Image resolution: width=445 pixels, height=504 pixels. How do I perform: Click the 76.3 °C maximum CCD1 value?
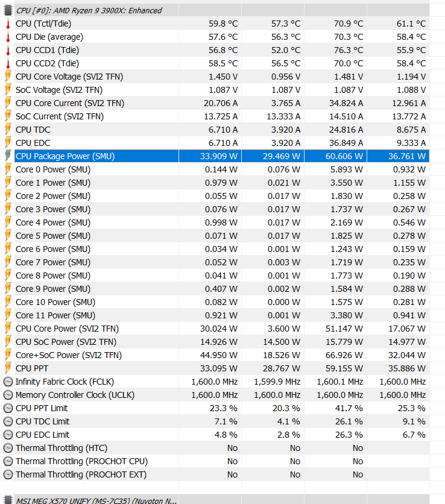point(349,50)
